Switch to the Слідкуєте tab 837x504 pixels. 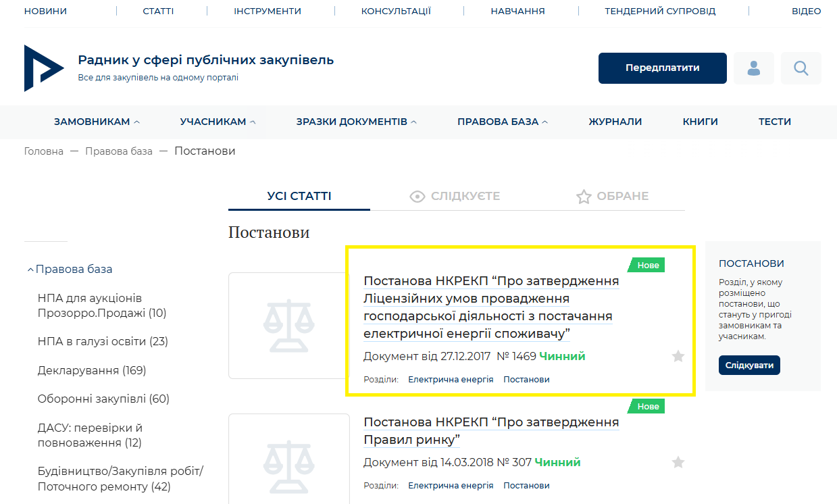click(455, 197)
